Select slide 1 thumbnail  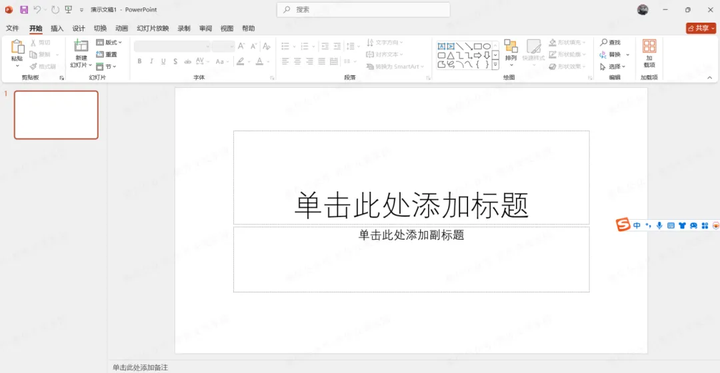[56, 115]
